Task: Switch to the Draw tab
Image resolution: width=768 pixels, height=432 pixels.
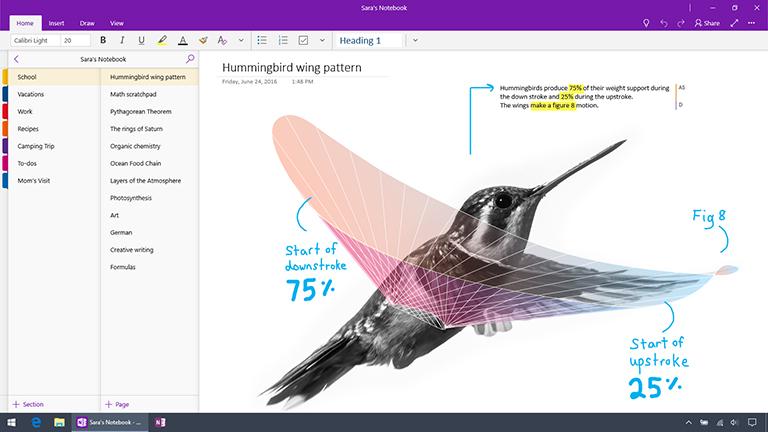Action: pos(85,22)
